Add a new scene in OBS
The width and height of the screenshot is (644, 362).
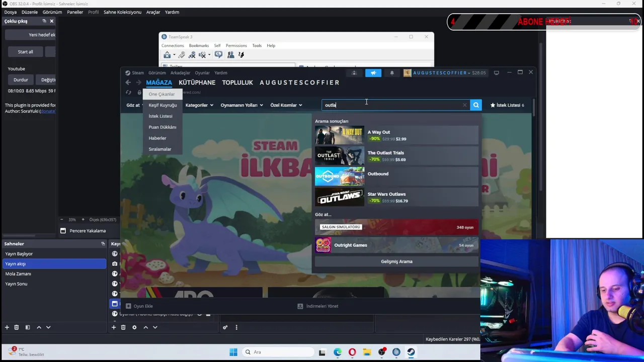point(7,327)
